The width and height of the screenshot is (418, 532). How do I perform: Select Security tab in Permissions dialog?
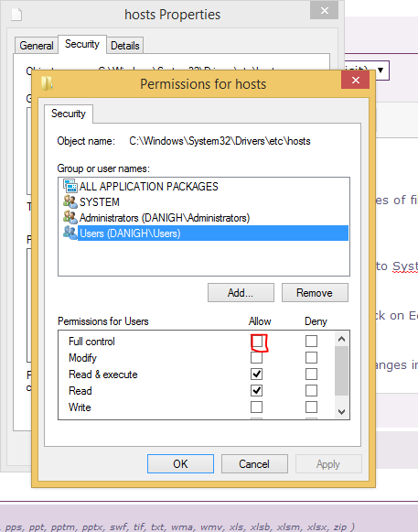point(69,114)
